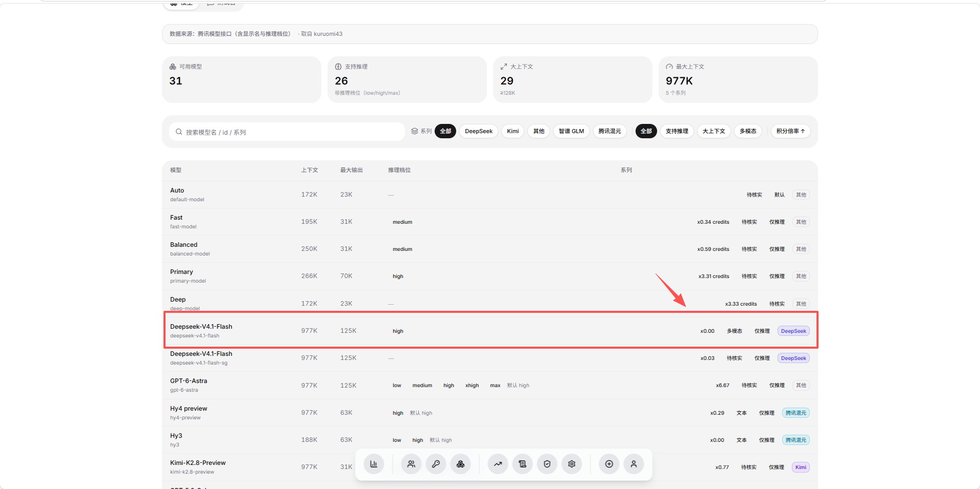Click the 上下文 column header
The width and height of the screenshot is (980, 489).
click(310, 170)
